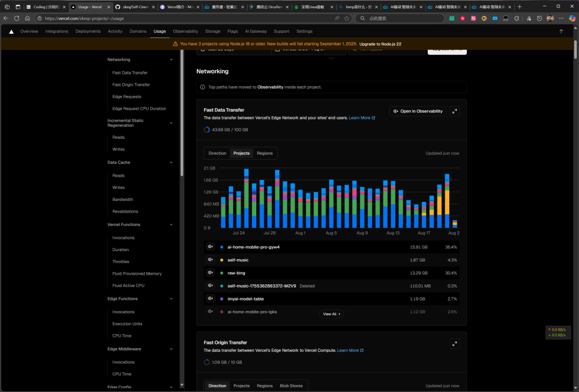Screen dimensions: 579x392
Task: Collapse the Data Cache sidebar section
Action: click(x=171, y=162)
